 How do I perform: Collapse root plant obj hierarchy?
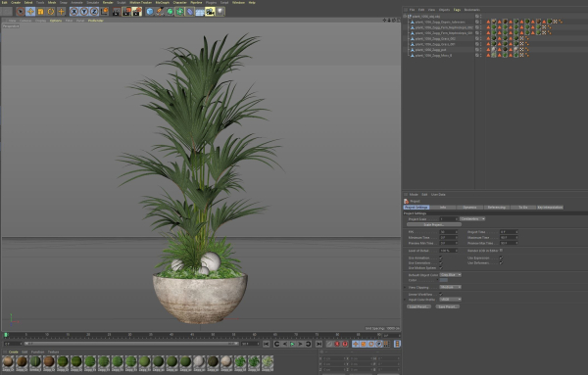tap(405, 16)
